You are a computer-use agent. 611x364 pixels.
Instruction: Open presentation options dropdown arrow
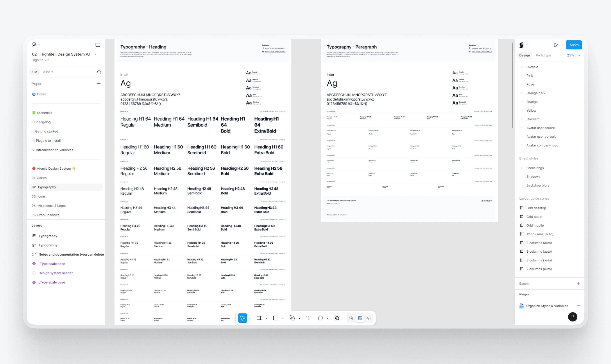click(x=562, y=45)
